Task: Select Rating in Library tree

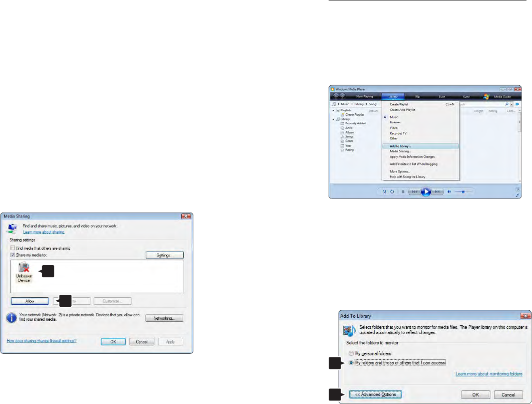Action: [350, 150]
